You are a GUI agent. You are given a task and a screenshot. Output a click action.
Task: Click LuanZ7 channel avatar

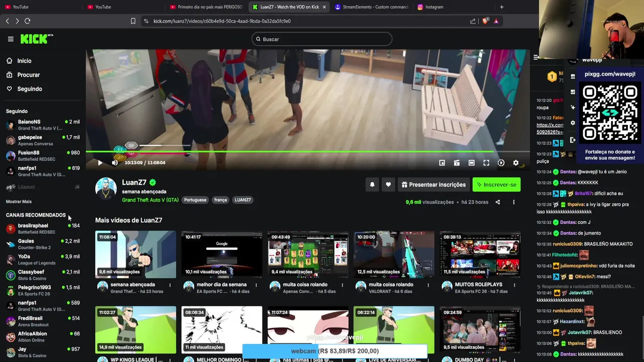[106, 189]
